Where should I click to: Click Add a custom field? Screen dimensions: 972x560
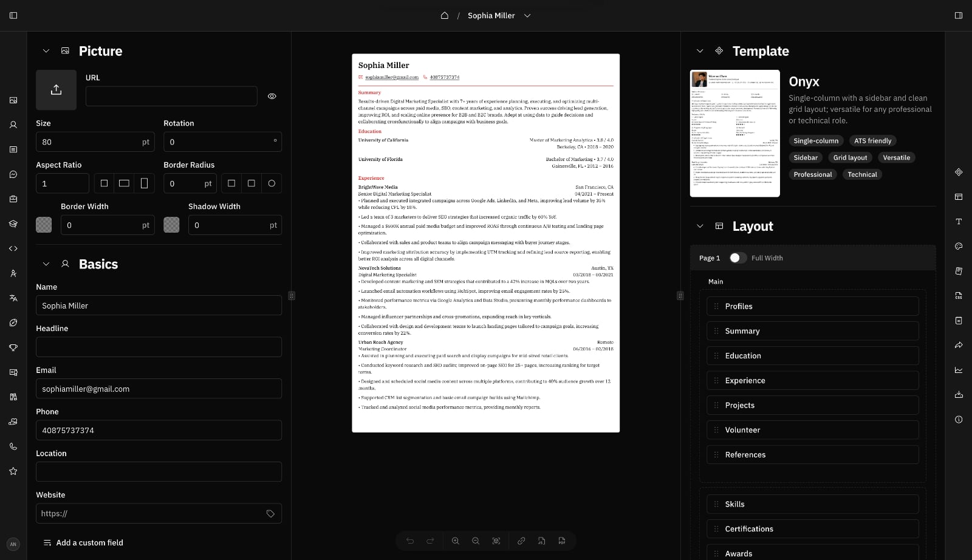click(83, 543)
